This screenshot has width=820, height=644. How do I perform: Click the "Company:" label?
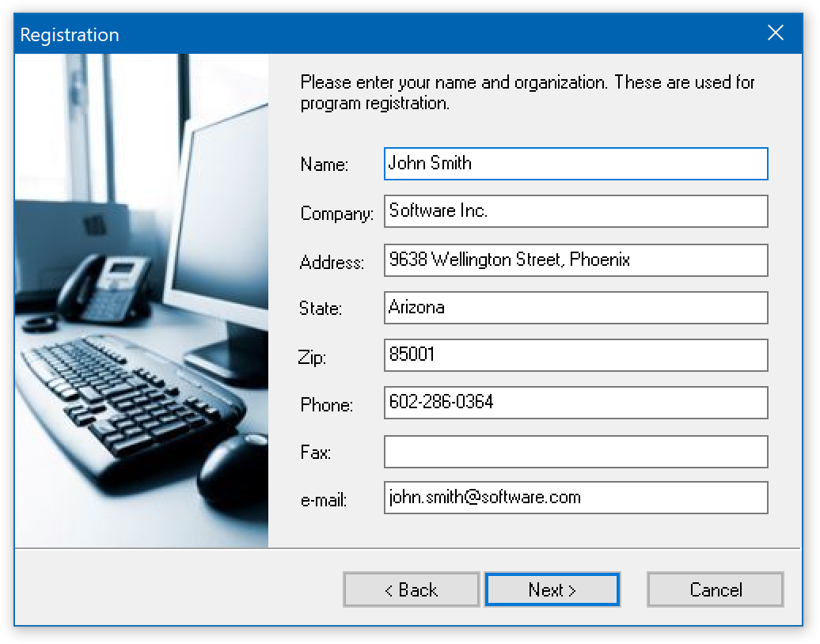tap(337, 214)
